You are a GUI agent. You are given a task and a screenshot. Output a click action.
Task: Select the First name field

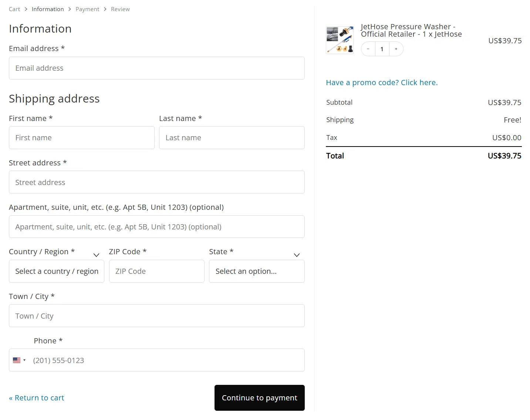[x=81, y=138]
